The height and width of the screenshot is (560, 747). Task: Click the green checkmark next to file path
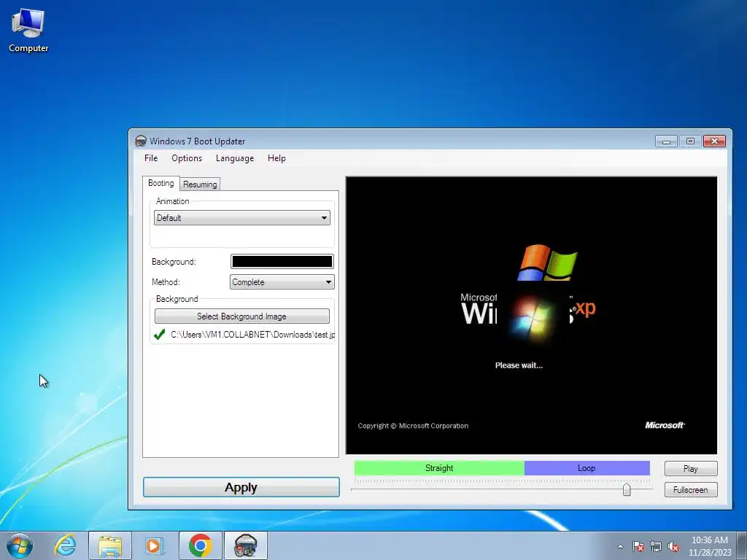tap(160, 335)
